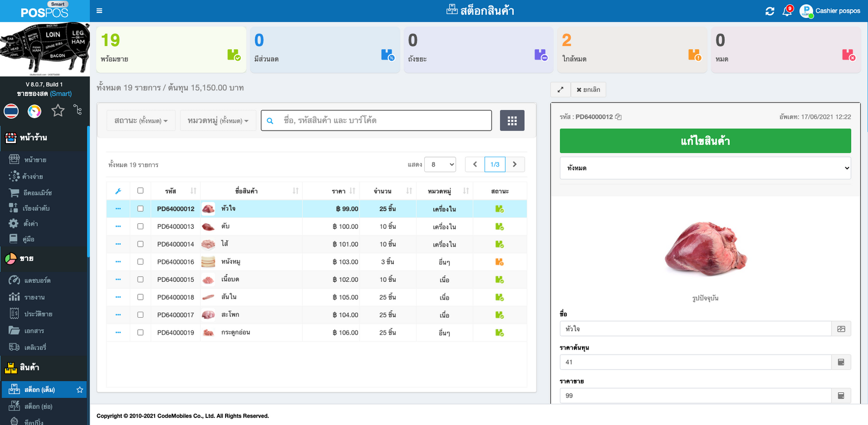Click the ยกเลิก cancel button
868x425 pixels.
(588, 89)
